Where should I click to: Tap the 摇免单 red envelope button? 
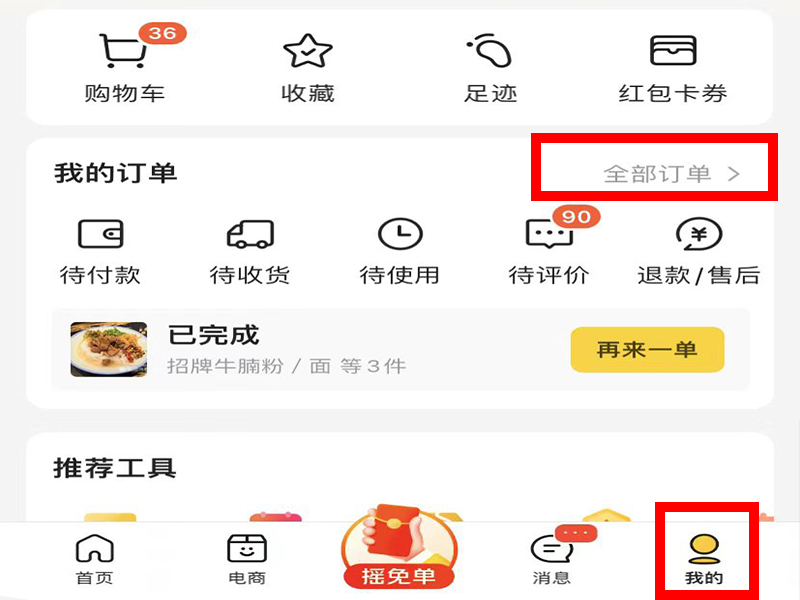click(x=399, y=547)
